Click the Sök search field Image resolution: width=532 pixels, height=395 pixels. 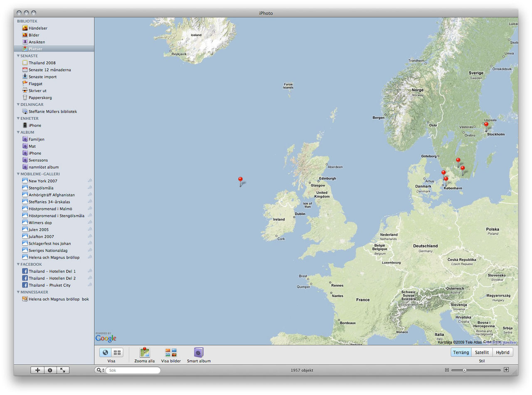[132, 370]
